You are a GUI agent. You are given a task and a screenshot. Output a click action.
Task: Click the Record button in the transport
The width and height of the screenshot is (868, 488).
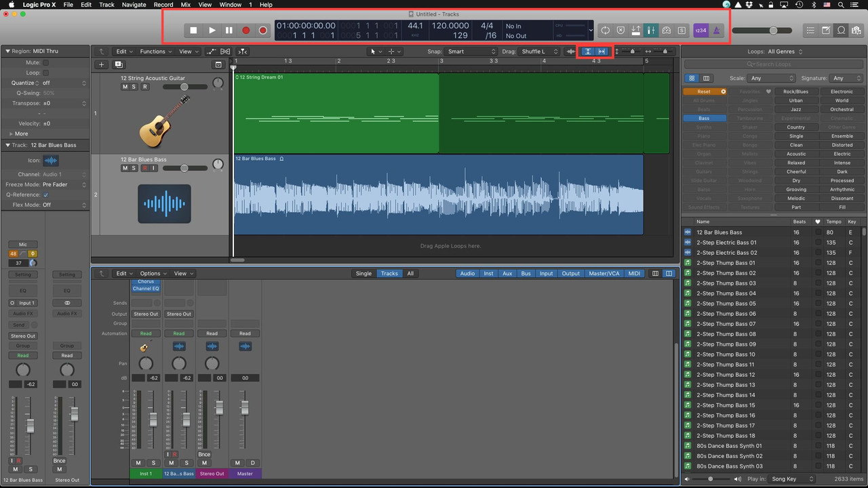tap(245, 30)
